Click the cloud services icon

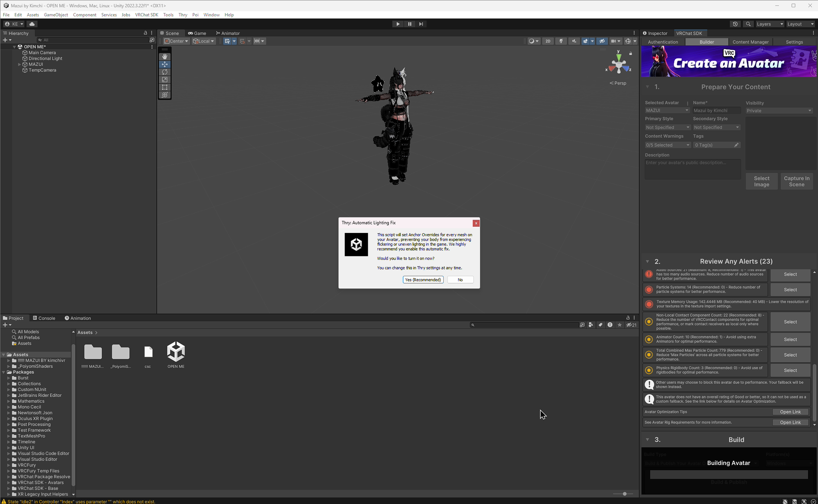(x=32, y=24)
